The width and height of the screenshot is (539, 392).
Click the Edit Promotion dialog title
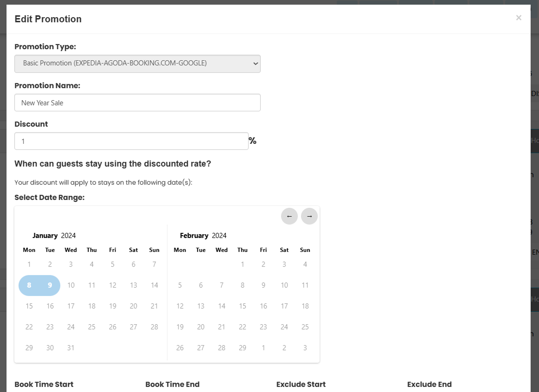click(48, 19)
